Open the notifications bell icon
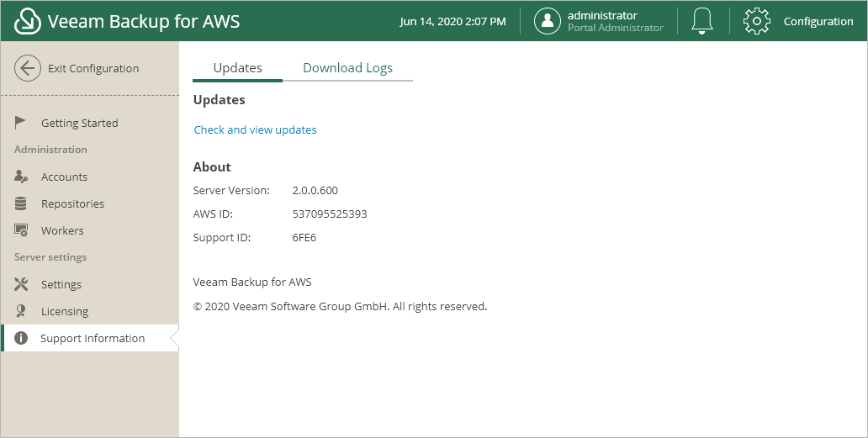Viewport: 868px width, 438px height. pyautogui.click(x=702, y=21)
